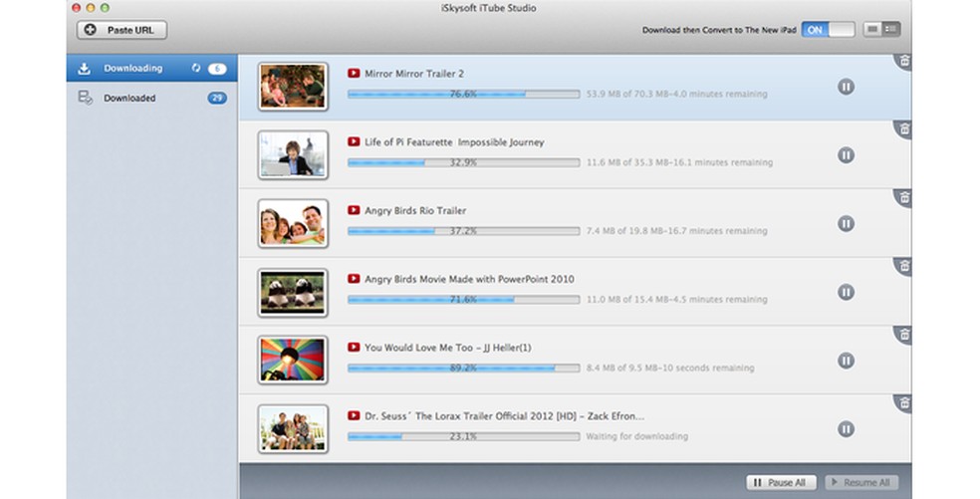This screenshot has width=980, height=499.
Task: Switch to detailed thumbnail list view icon
Action: pyautogui.click(x=891, y=30)
